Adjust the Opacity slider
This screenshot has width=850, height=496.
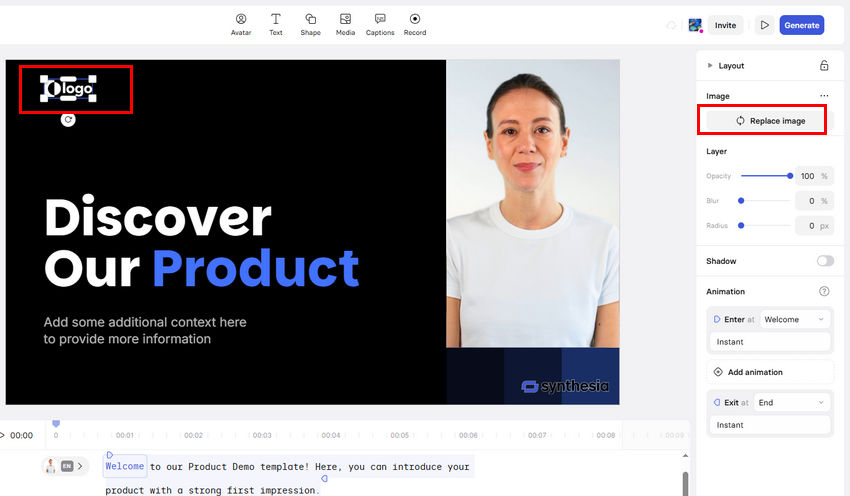(765, 176)
